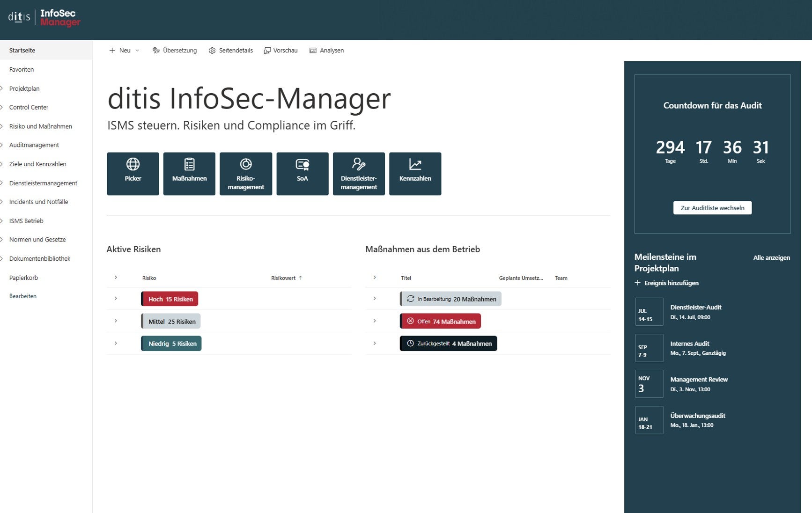Click the Vorschau preview icon
This screenshot has height=513, width=812.
[267, 51]
